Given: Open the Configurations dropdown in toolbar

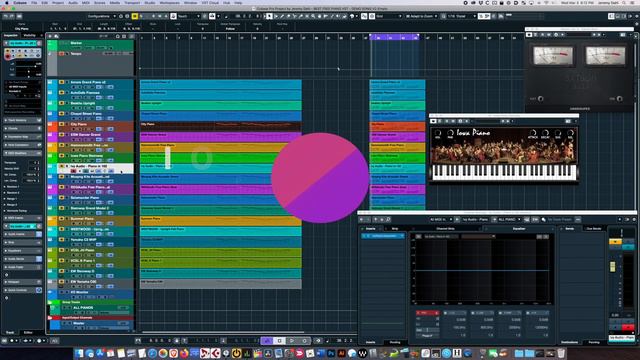Looking at the screenshot, I should click(101, 16).
